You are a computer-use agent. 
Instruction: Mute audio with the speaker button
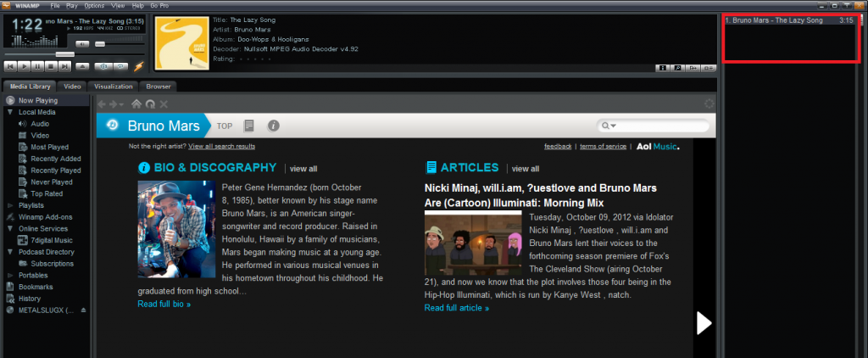pos(82,44)
